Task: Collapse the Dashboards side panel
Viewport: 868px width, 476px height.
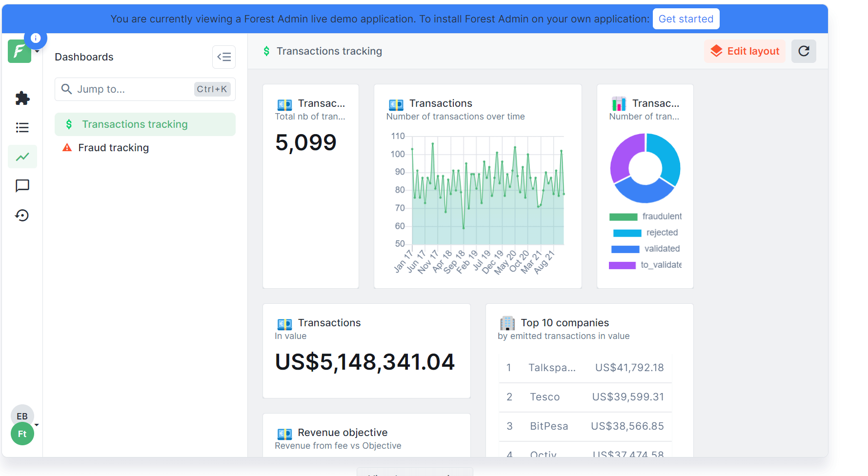Action: pyautogui.click(x=224, y=57)
